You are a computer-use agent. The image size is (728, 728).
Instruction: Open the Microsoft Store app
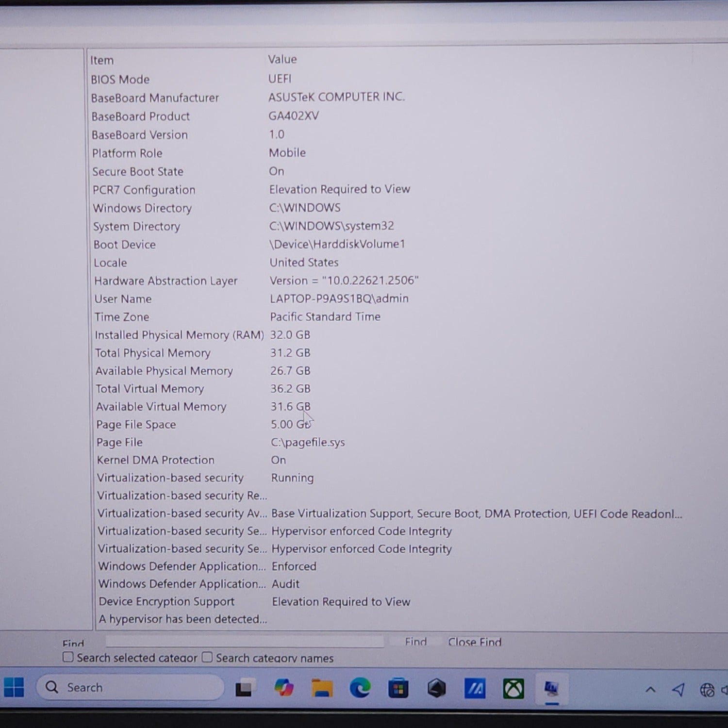pyautogui.click(x=398, y=689)
